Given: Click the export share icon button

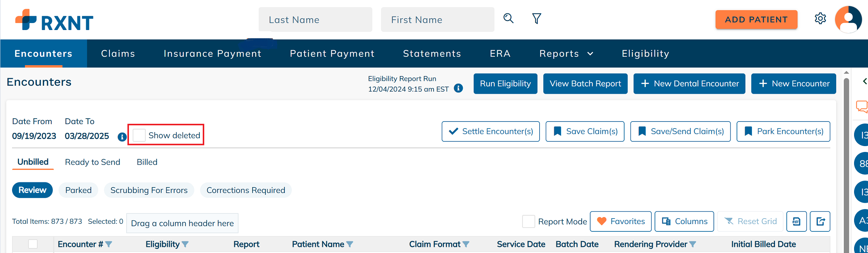Looking at the screenshot, I should pyautogui.click(x=820, y=222).
